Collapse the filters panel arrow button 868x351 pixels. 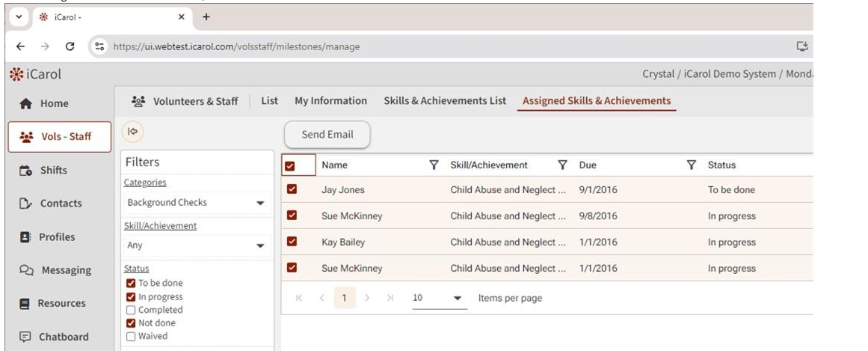click(x=133, y=132)
